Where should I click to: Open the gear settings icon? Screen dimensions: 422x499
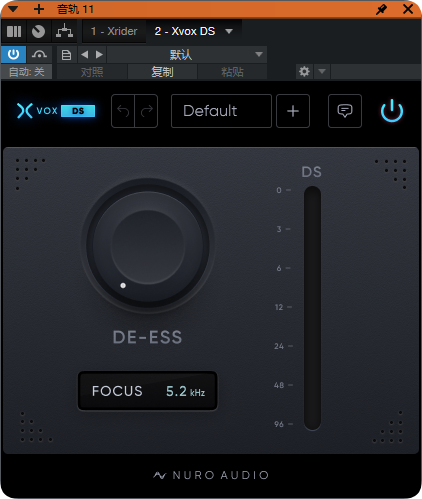click(304, 71)
